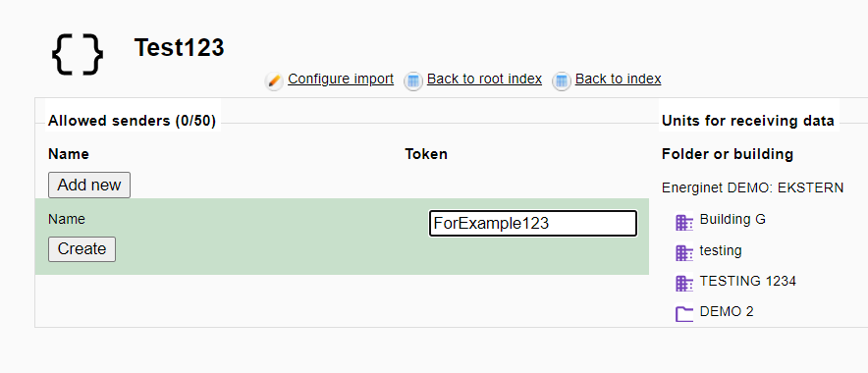Click the Add new button
868x373 pixels.
(89, 185)
